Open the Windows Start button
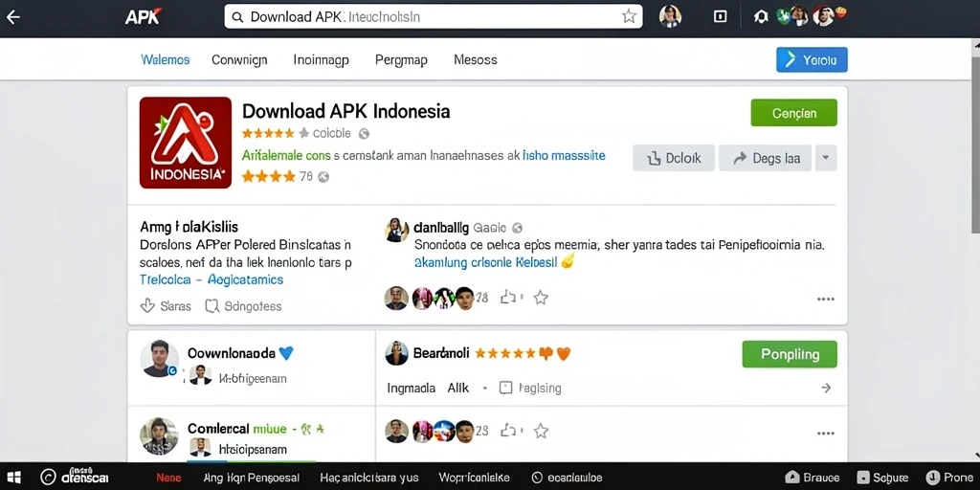 click(x=13, y=478)
